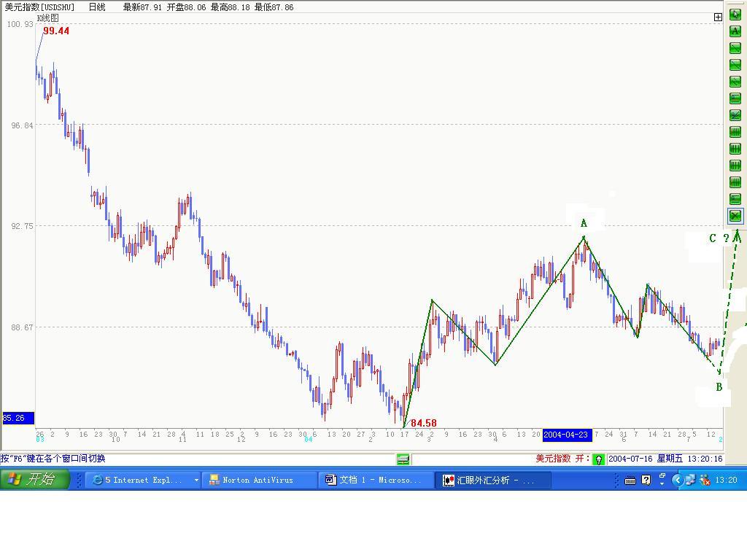
Task: Click the network connection tray icon
Action: point(690,480)
